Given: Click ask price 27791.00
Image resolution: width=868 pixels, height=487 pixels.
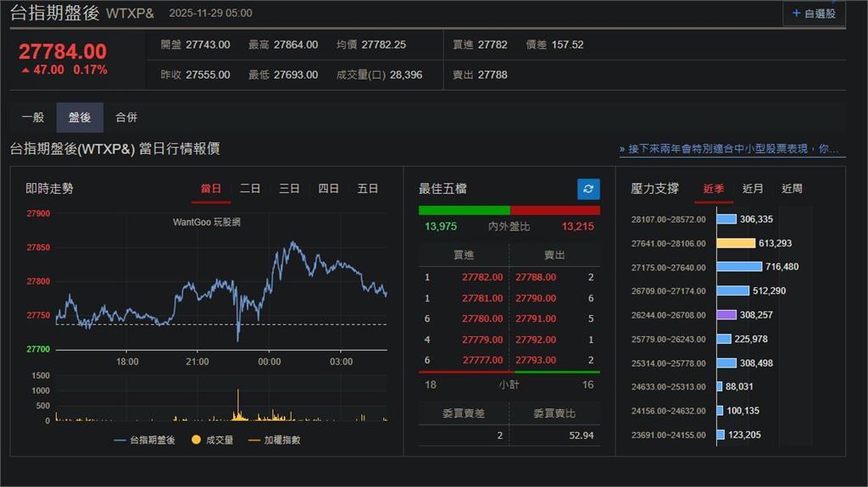Looking at the screenshot, I should pyautogui.click(x=536, y=318).
